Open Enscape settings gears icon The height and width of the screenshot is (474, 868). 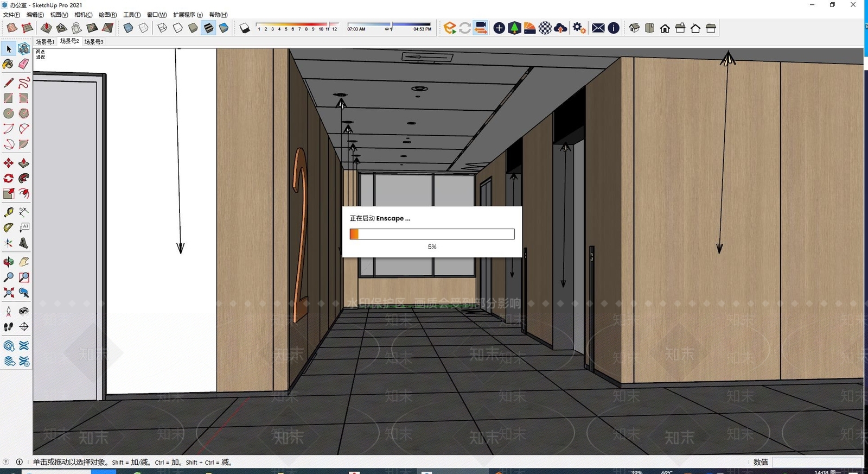pos(579,28)
